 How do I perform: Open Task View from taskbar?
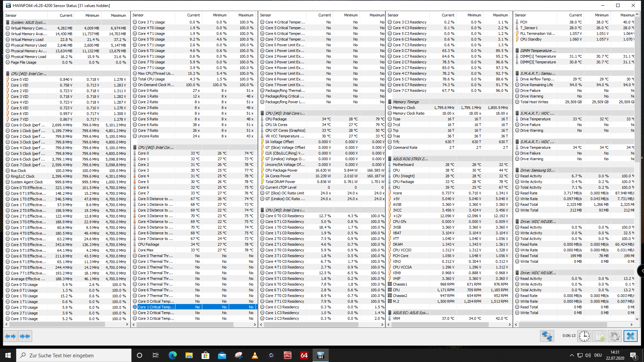pyautogui.click(x=156, y=355)
